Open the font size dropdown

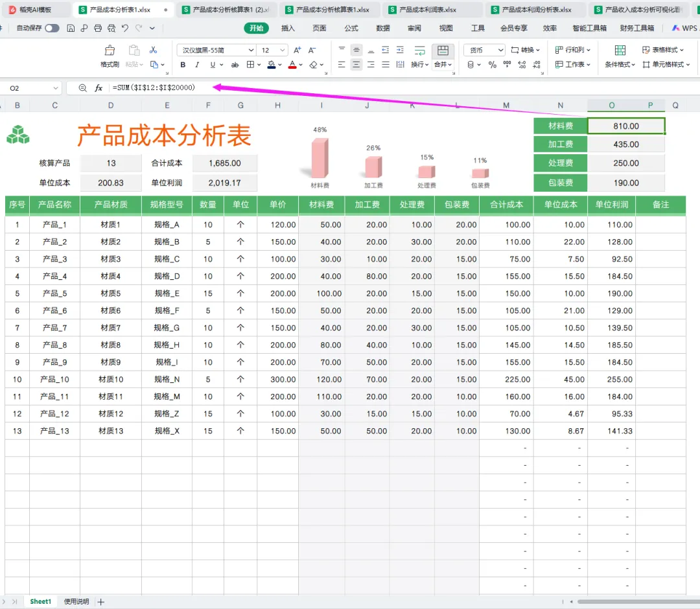point(282,50)
